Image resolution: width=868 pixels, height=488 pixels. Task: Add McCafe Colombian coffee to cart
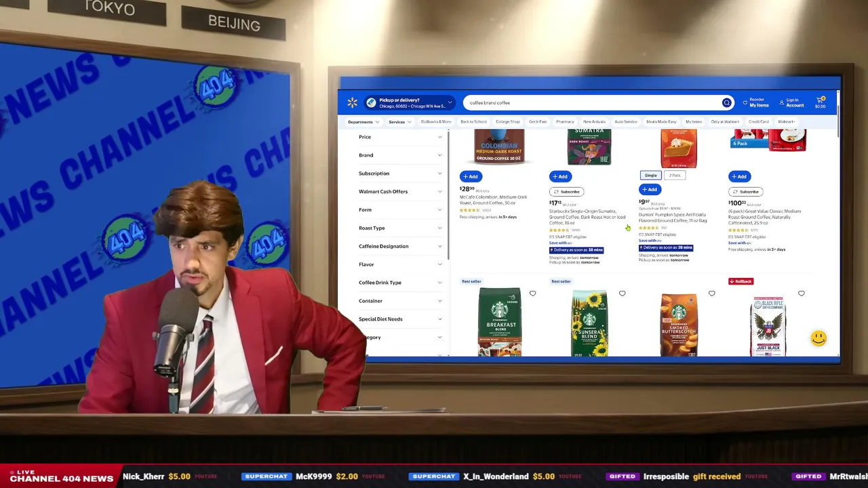[471, 177]
